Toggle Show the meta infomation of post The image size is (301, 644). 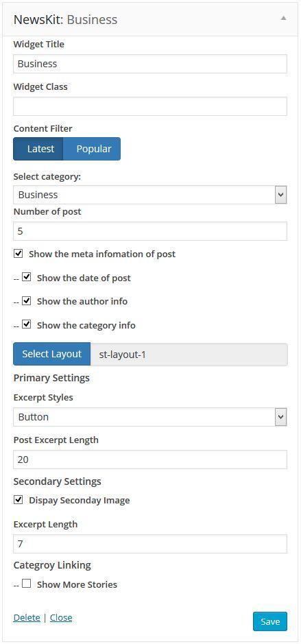pyautogui.click(x=18, y=253)
